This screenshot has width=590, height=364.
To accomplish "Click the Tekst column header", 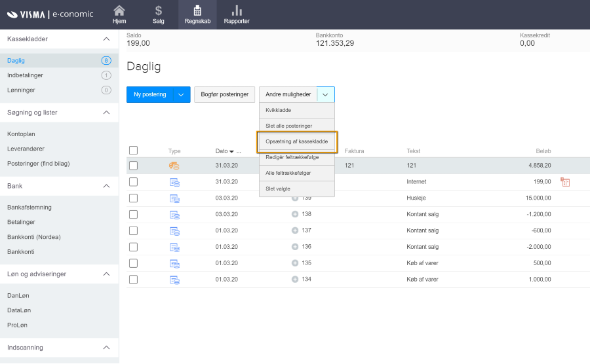I will (x=413, y=151).
